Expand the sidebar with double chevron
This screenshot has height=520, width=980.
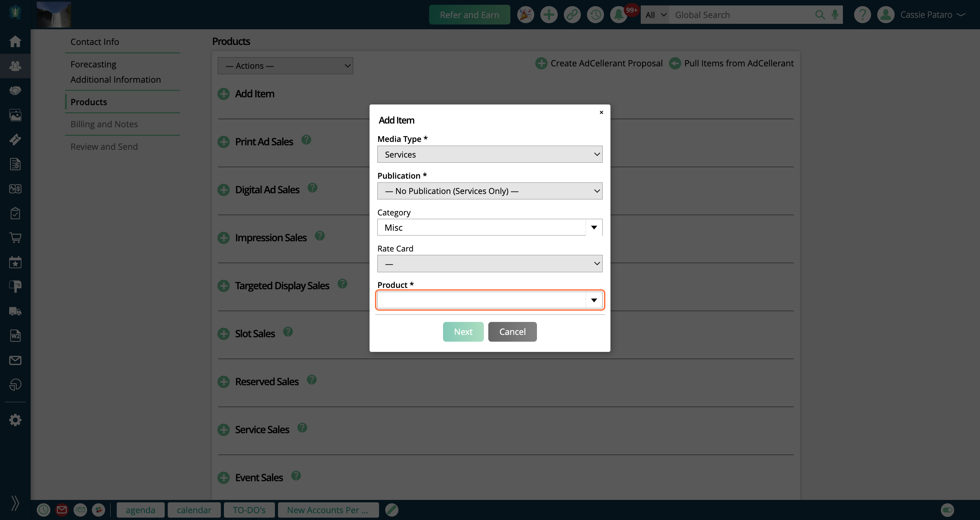pos(15,503)
